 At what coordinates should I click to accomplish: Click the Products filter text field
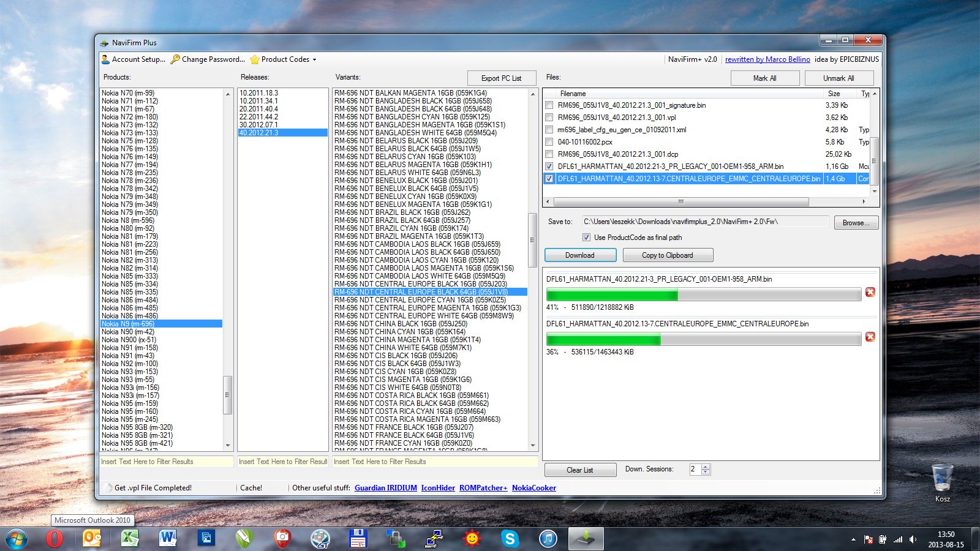click(167, 462)
